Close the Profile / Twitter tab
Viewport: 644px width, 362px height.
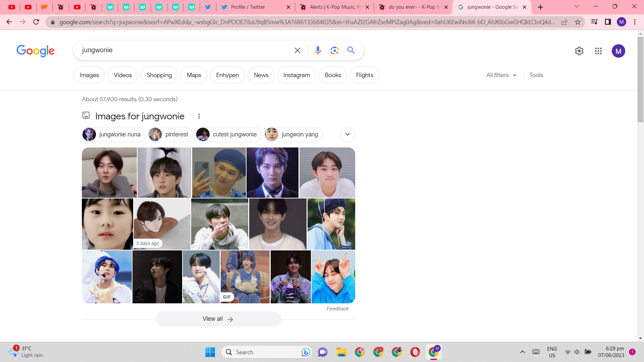[288, 7]
